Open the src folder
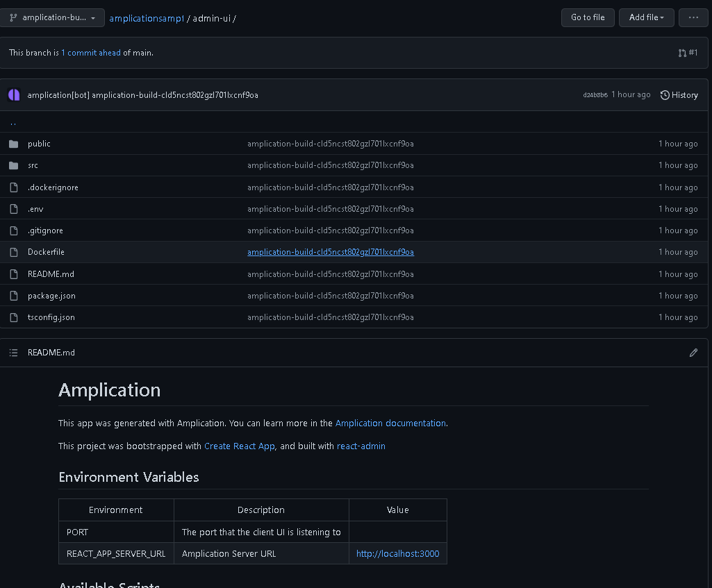This screenshot has width=712, height=588. click(33, 166)
